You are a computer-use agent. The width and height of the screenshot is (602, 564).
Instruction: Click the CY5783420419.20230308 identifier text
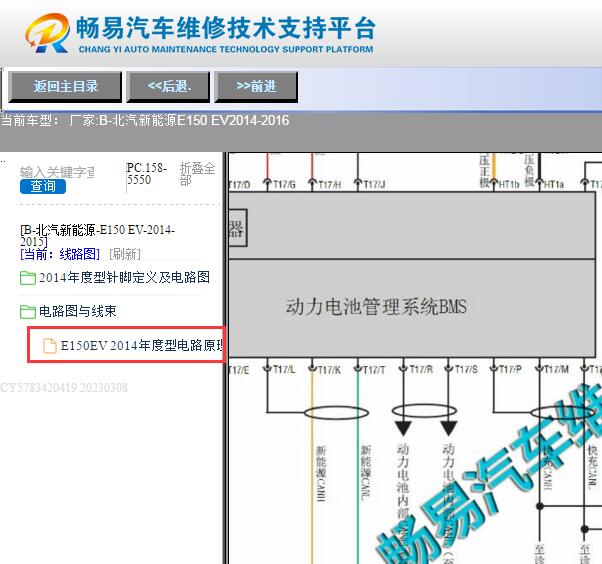point(64,388)
